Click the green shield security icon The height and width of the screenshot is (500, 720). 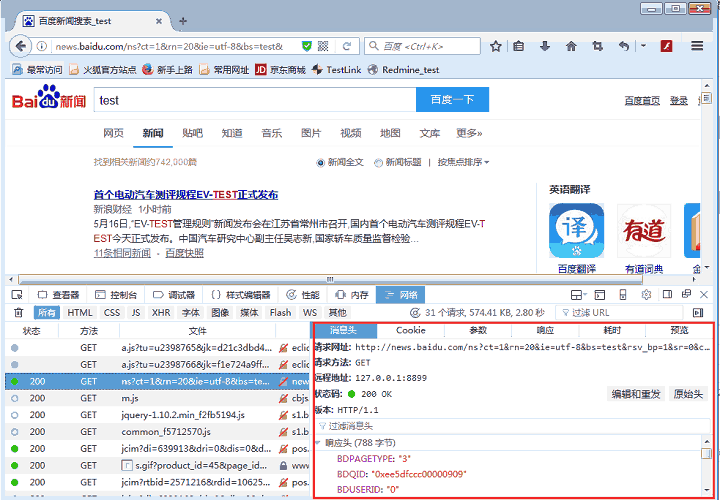tap(307, 46)
